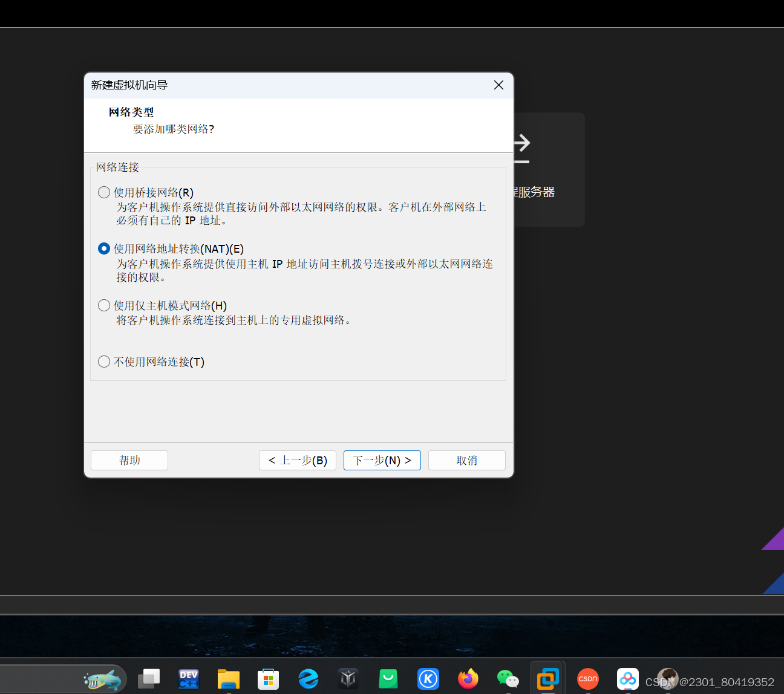The image size is (784, 694).
Task: Open Task View in the taskbar
Action: (x=149, y=679)
